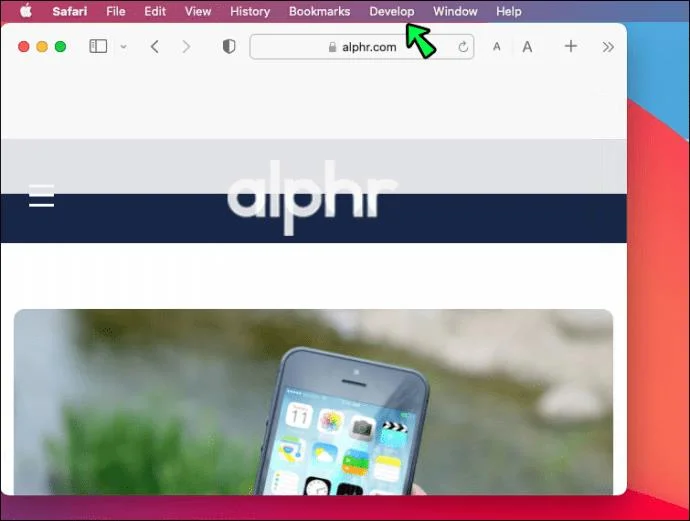Minimize the Safari window with yellow button
690x521 pixels.
click(x=42, y=46)
